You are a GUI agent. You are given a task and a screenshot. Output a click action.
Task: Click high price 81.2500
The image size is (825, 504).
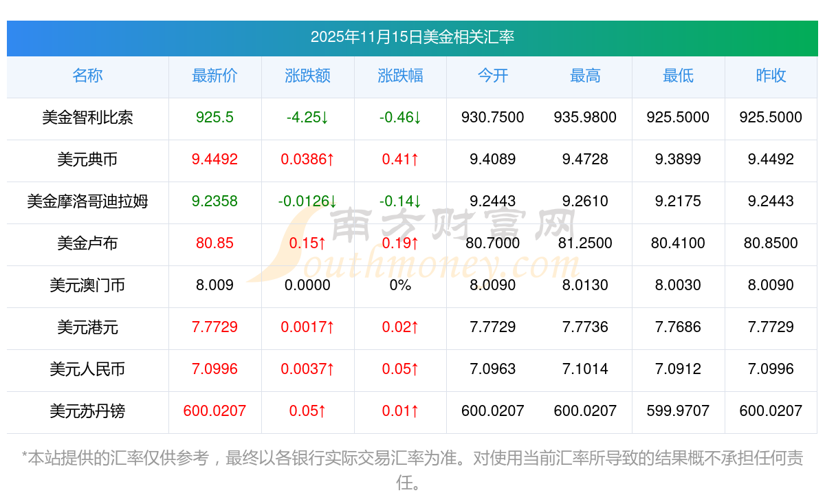tap(585, 243)
